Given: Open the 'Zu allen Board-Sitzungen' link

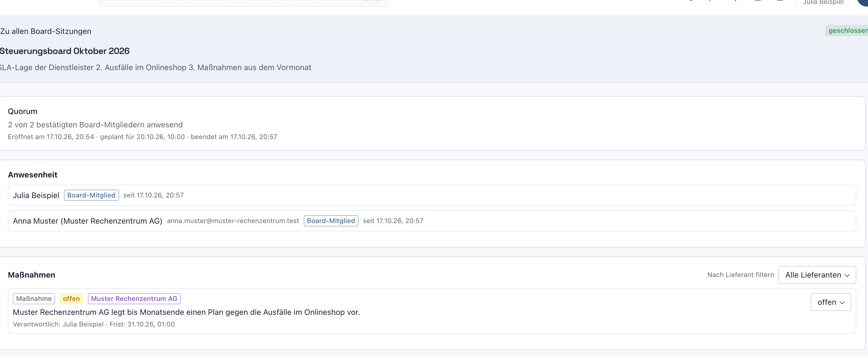Looking at the screenshot, I should (x=46, y=31).
